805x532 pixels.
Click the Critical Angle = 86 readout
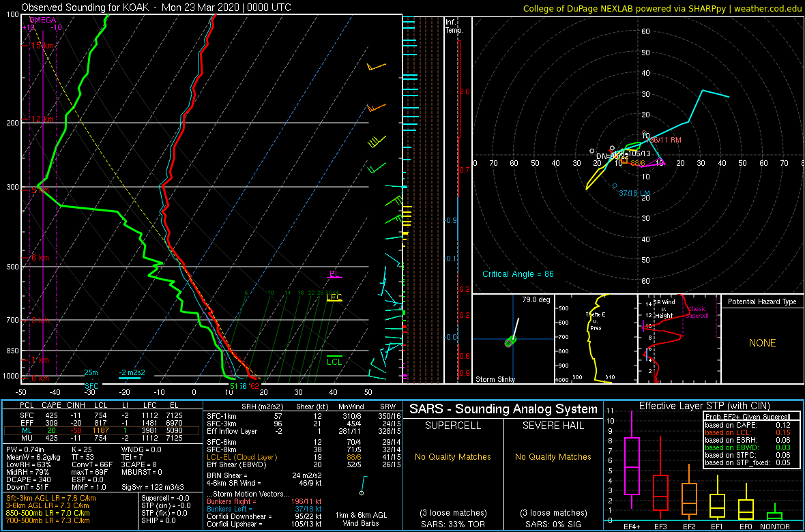pos(518,274)
